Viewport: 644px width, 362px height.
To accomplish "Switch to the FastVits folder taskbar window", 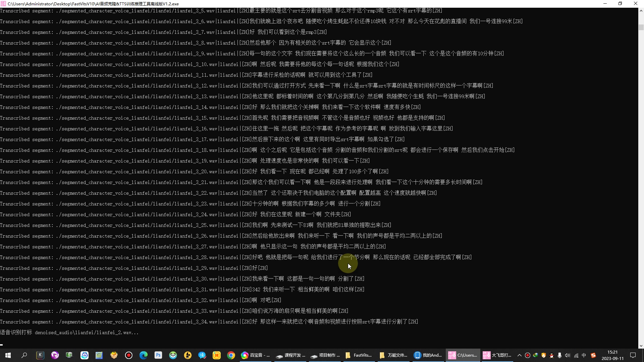I will coord(359,355).
